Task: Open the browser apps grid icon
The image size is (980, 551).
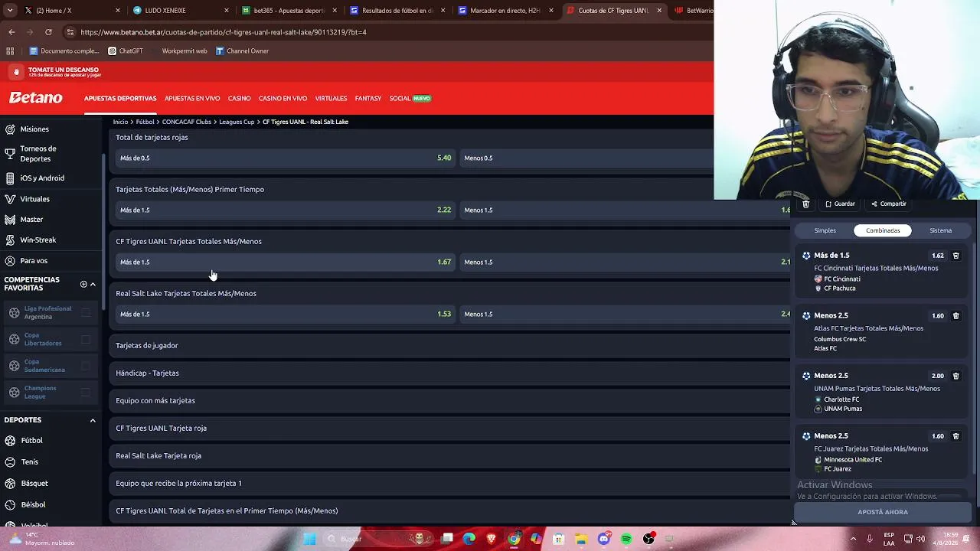Action: [10, 51]
